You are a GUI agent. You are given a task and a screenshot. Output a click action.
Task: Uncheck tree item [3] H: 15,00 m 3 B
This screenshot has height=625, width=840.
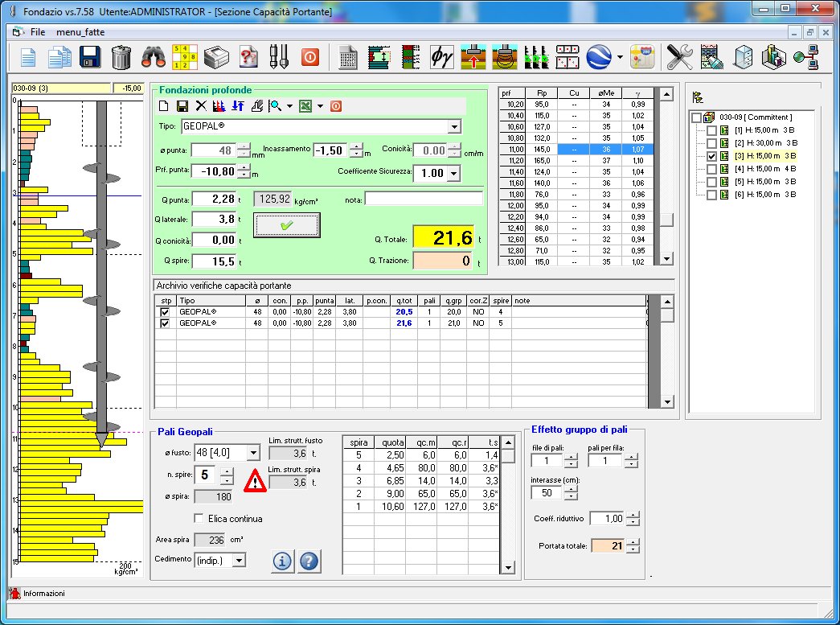[x=711, y=156]
